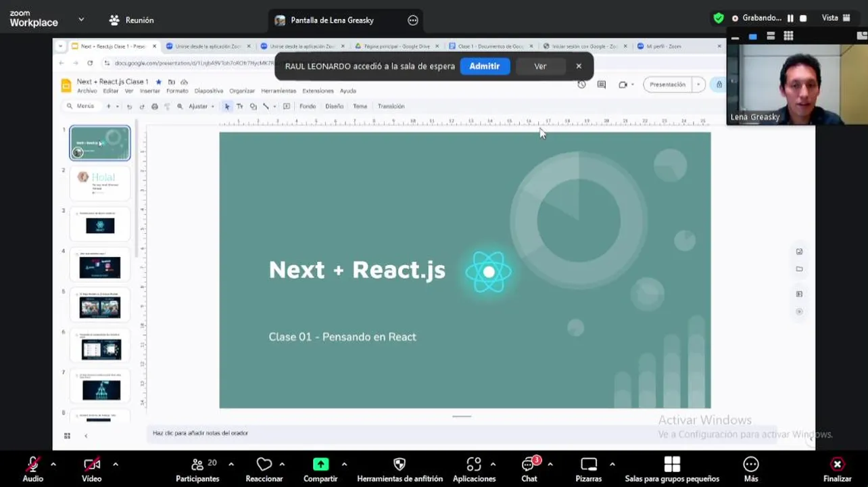Click the print icon in Slides toolbar
Screen dimensions: 868x487
(x=155, y=106)
